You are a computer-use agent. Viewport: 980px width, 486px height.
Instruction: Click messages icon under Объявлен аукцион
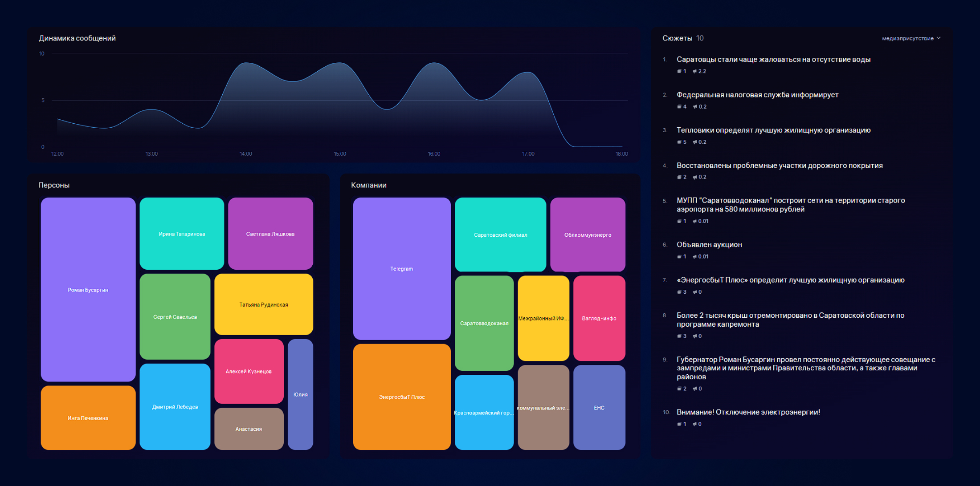click(x=679, y=257)
